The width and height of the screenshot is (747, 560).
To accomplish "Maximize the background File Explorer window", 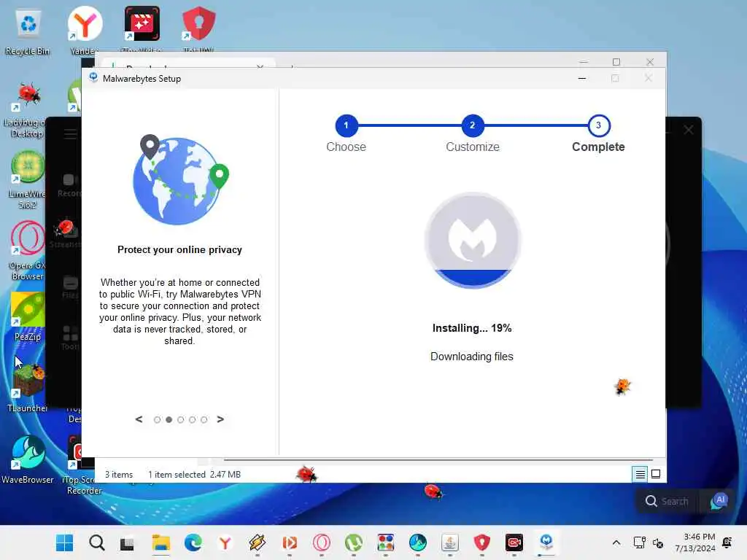I will click(616, 62).
